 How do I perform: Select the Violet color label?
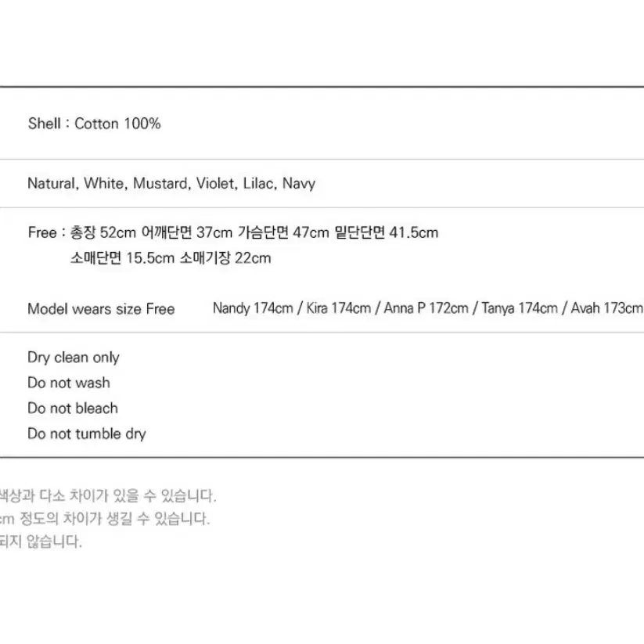click(217, 183)
